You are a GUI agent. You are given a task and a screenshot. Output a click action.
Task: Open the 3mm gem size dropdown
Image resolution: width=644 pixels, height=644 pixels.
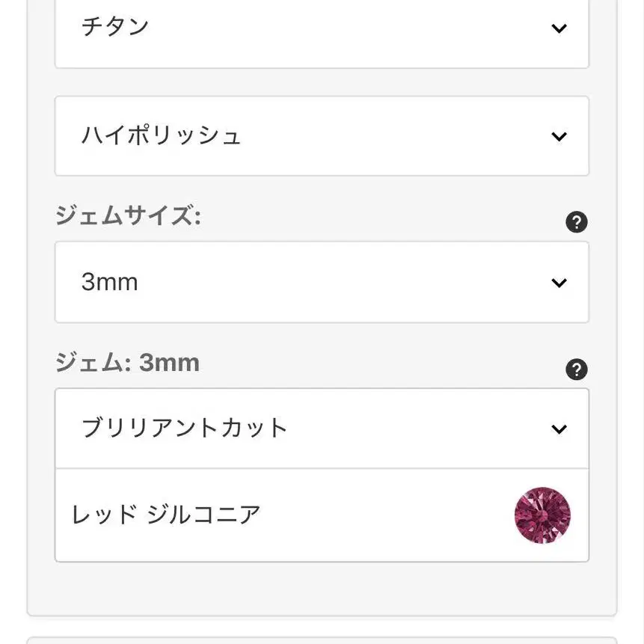click(322, 282)
